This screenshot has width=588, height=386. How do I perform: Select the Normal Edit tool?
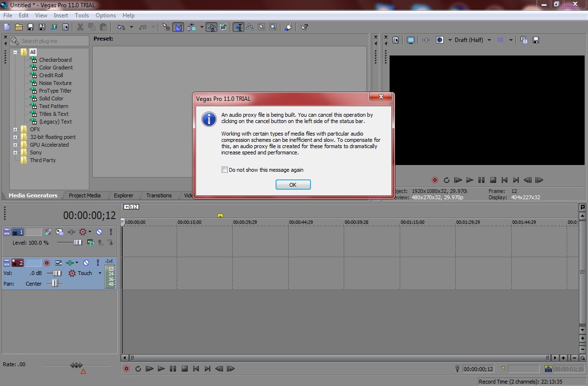click(x=238, y=27)
